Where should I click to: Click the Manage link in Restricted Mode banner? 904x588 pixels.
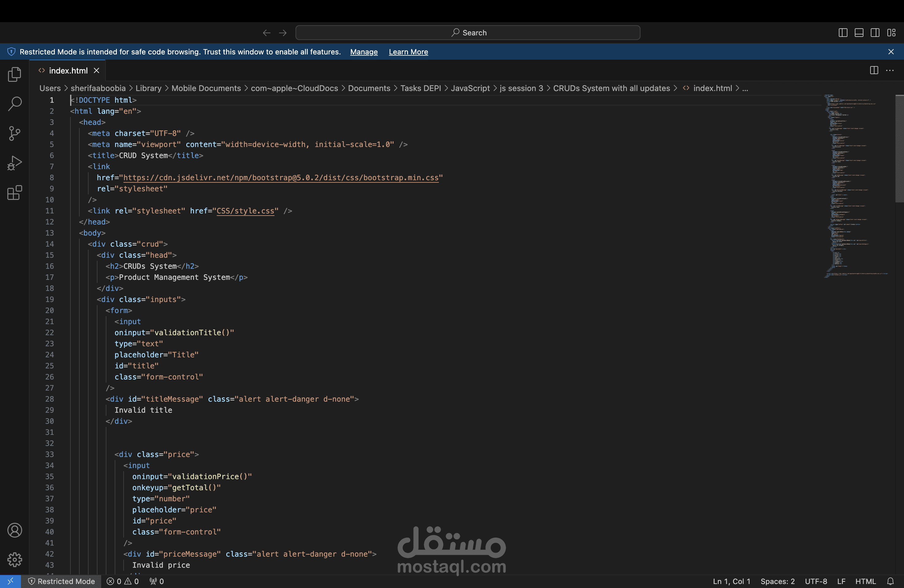(363, 52)
